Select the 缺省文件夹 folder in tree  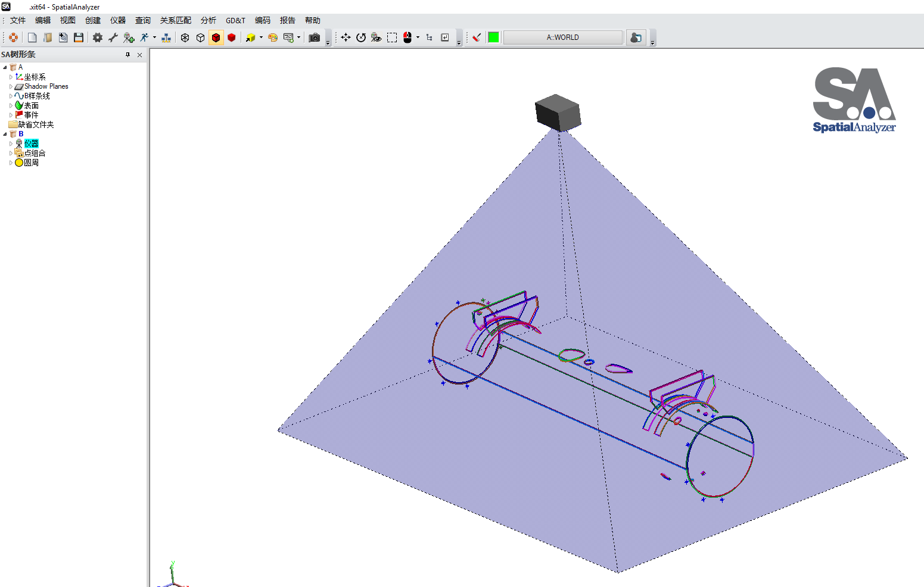coord(36,124)
